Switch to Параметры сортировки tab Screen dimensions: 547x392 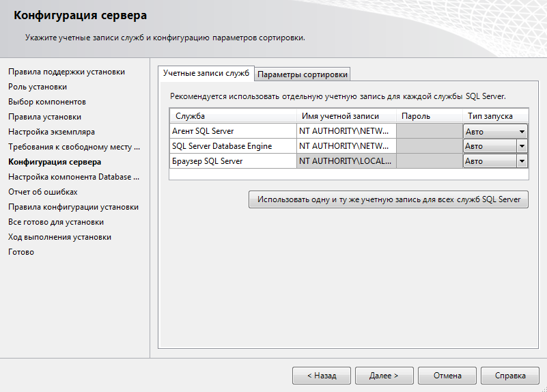[x=302, y=74]
